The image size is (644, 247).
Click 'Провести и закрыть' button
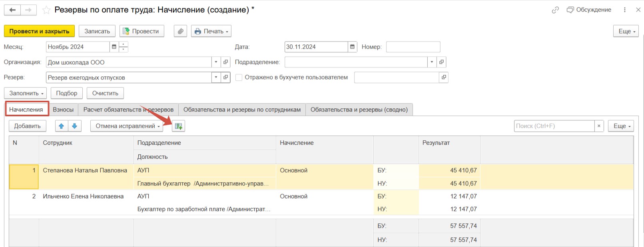tap(39, 31)
